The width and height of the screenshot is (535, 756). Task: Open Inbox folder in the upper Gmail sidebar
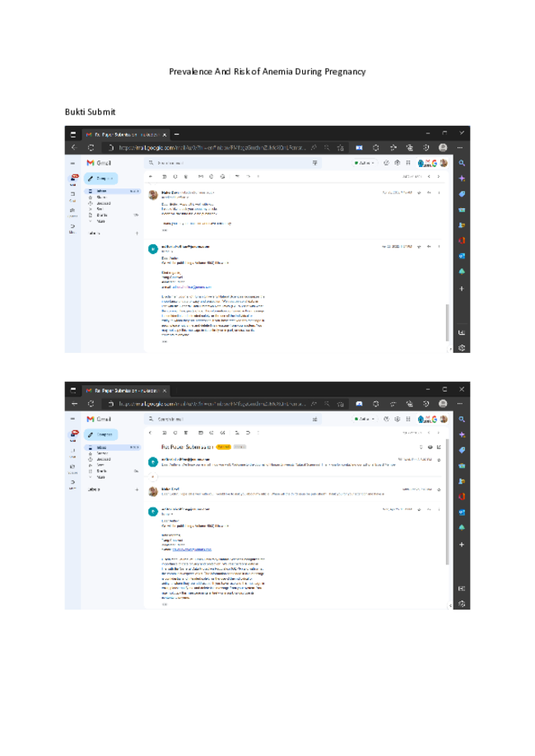(114, 192)
